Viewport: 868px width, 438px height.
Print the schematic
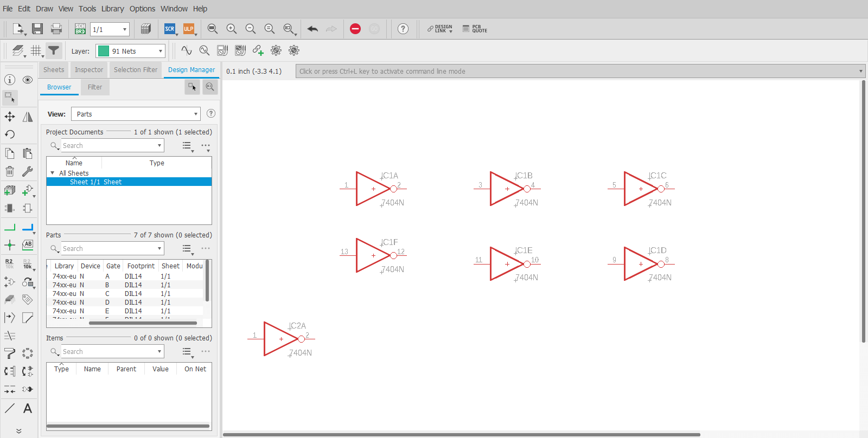point(56,29)
